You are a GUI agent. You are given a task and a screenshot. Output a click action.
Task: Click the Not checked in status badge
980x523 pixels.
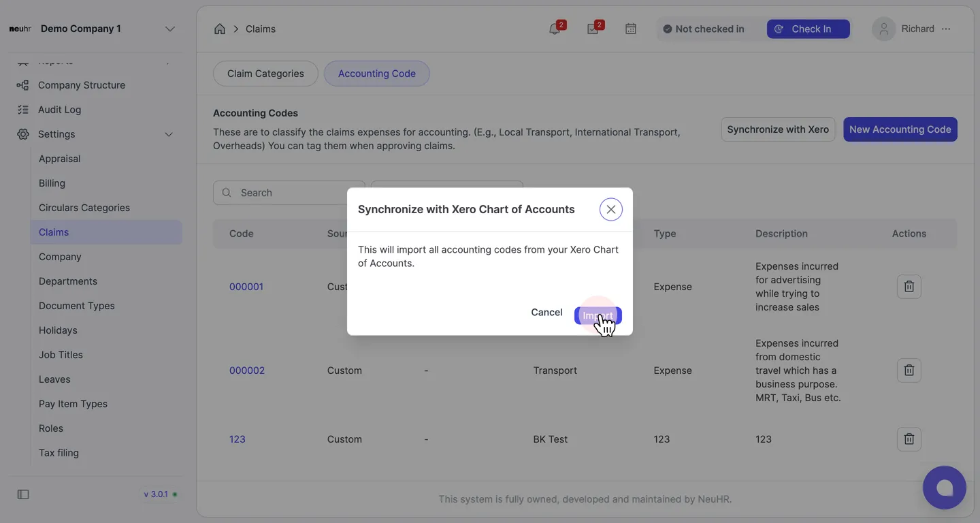pos(704,29)
